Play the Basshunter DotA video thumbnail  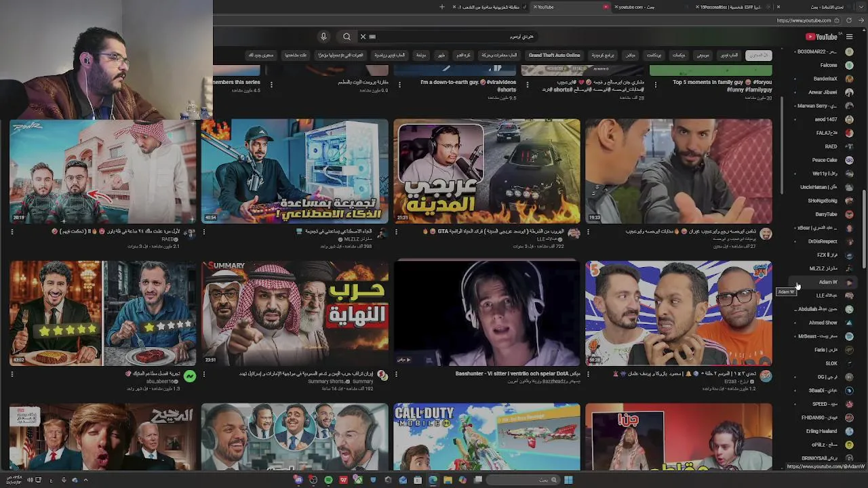coord(486,313)
